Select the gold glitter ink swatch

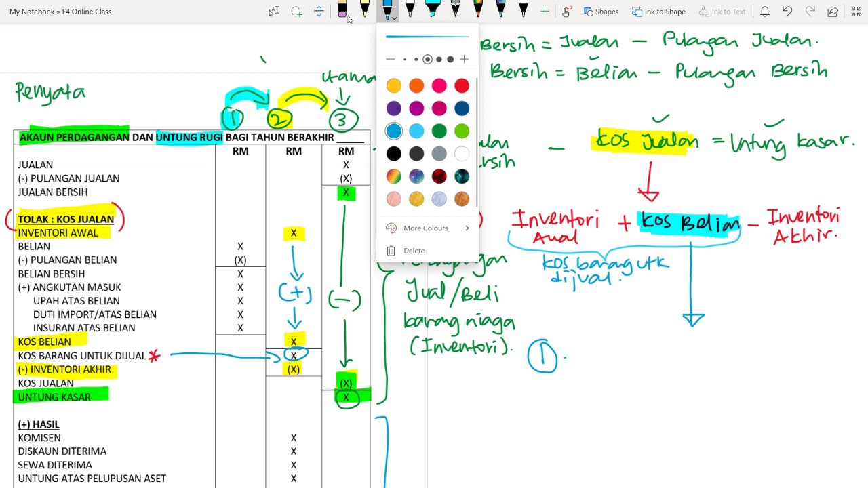click(416, 199)
